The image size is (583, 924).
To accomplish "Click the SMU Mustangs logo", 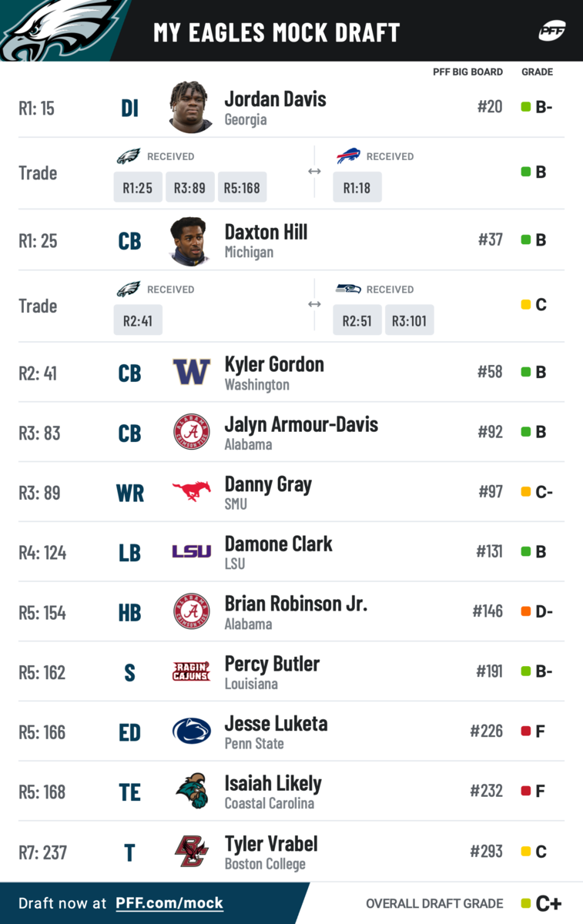I will [x=191, y=491].
